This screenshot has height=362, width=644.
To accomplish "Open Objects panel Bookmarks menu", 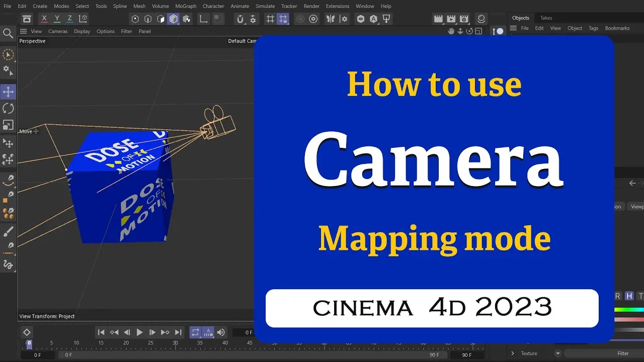I will (x=617, y=28).
